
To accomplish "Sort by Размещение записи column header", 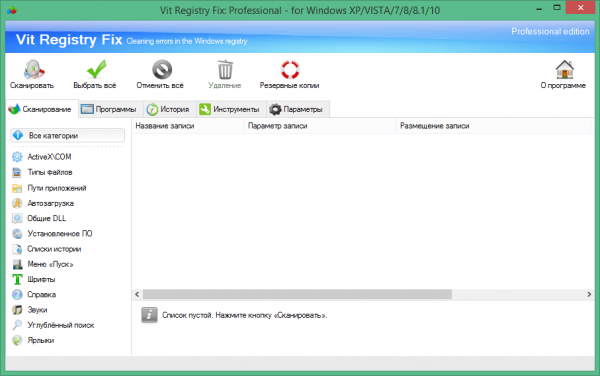I will pyautogui.click(x=494, y=126).
